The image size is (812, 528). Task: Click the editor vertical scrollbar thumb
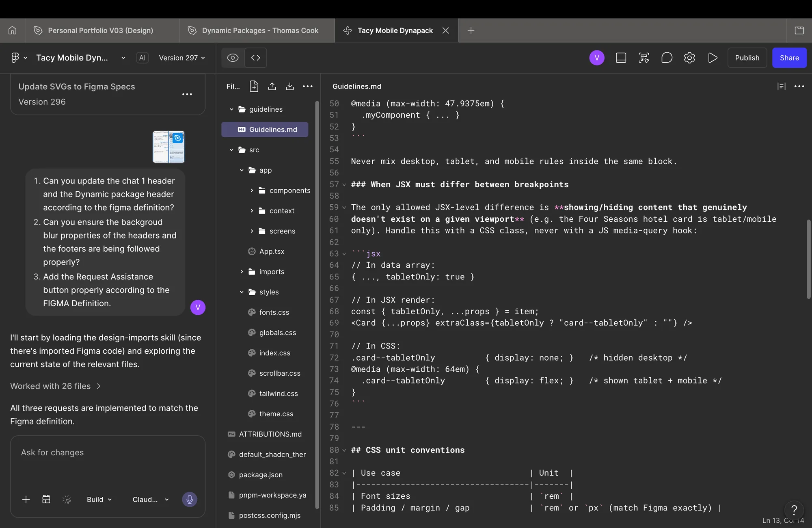[x=808, y=259]
